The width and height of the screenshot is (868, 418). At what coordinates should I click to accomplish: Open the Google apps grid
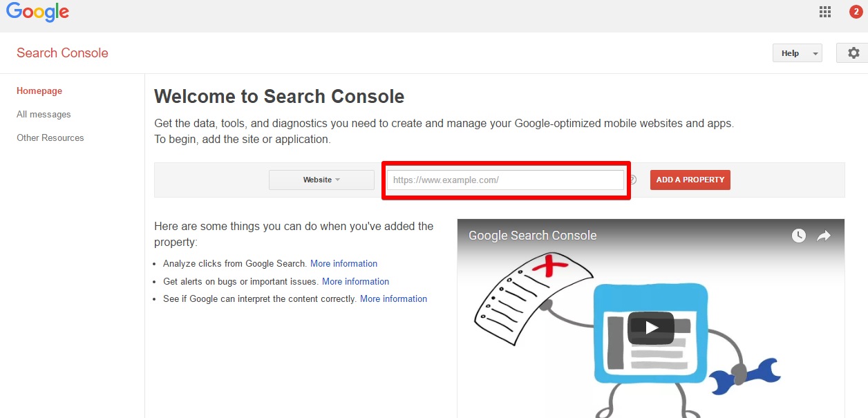[824, 12]
